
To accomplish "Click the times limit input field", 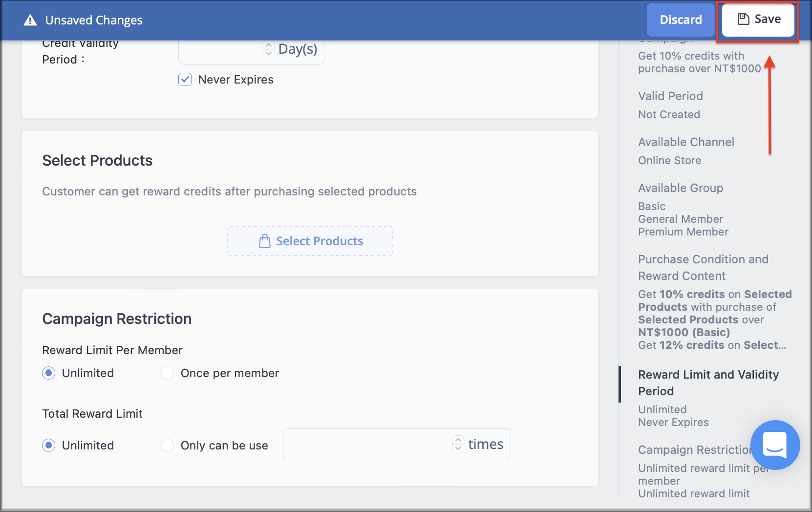I will [x=396, y=444].
